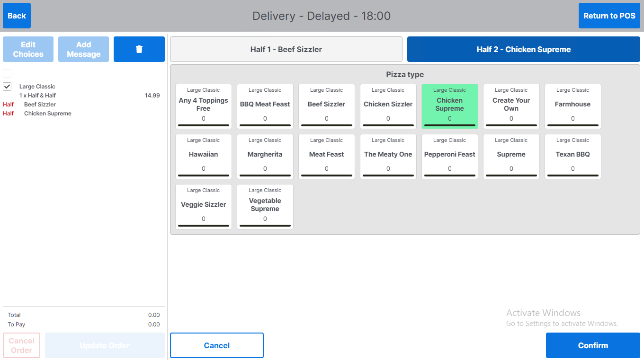Select the Any 4 Toppings Free tile

pyautogui.click(x=203, y=106)
